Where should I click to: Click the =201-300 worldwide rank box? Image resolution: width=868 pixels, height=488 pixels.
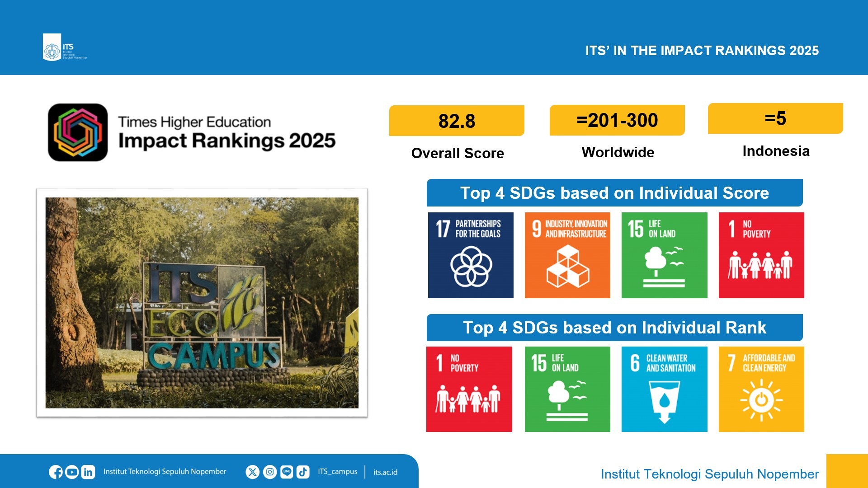point(617,120)
